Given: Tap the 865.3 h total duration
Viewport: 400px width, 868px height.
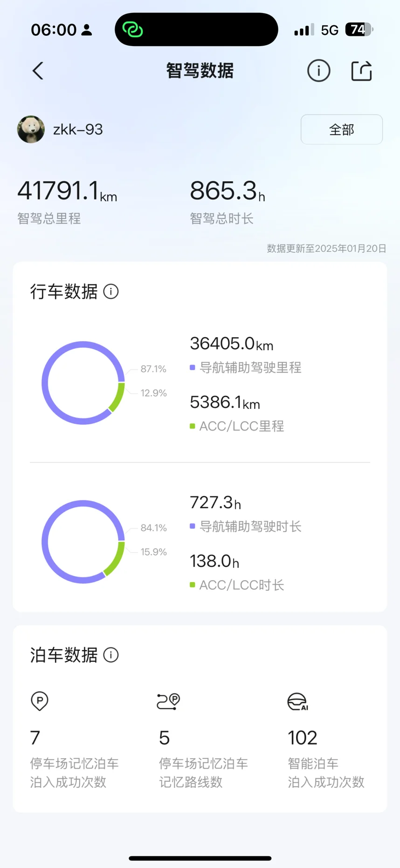Looking at the screenshot, I should point(227,191).
